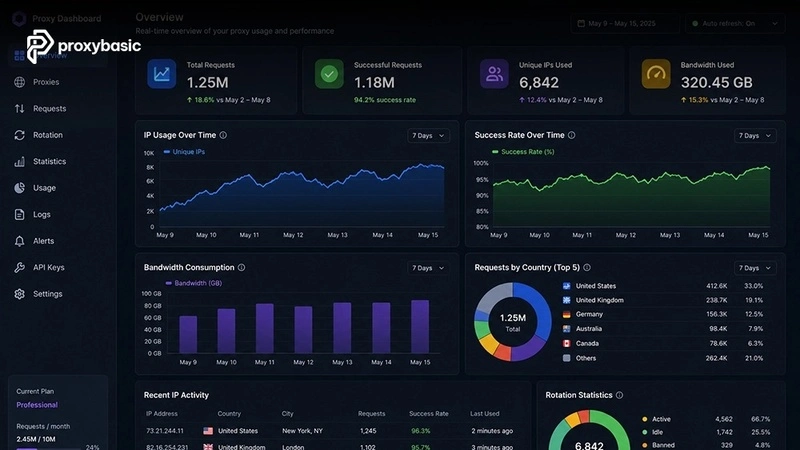This screenshot has height=450, width=800.
Task: Go to Alerts in the sidebar
Action: point(43,241)
